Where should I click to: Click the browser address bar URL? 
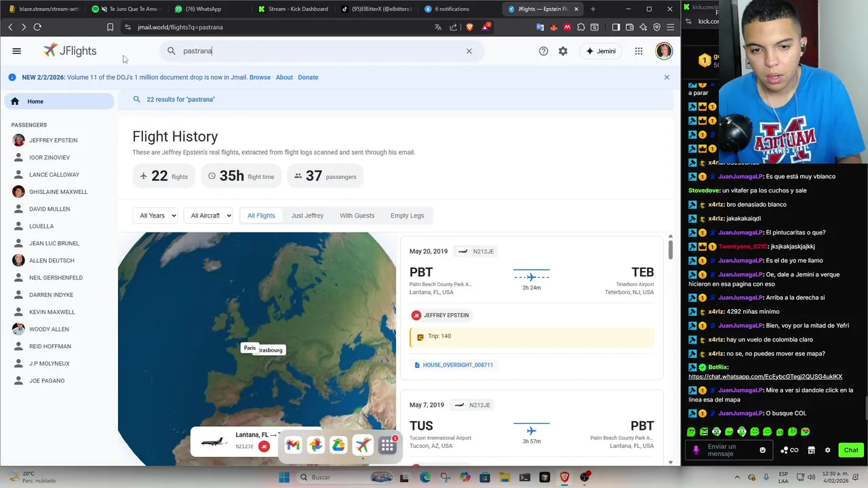point(180,27)
